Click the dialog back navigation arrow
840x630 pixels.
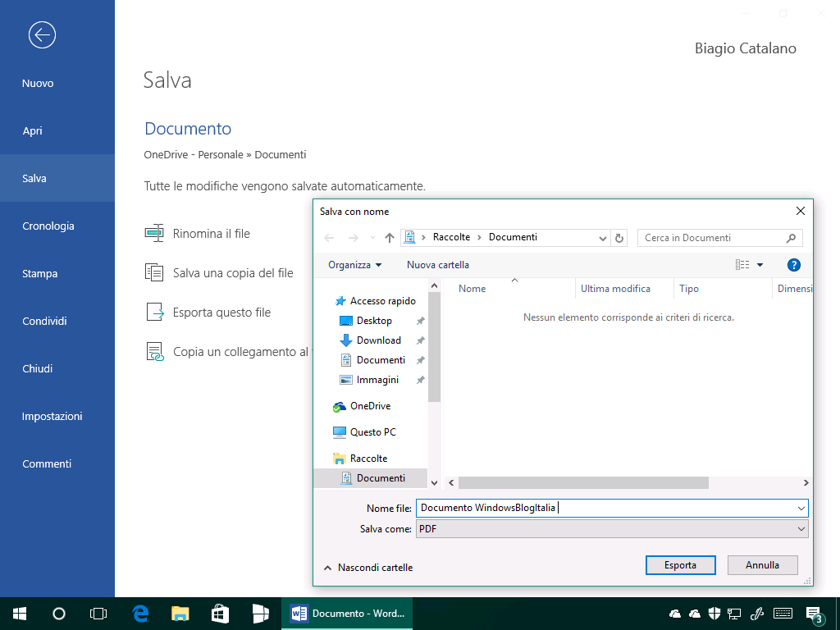[330, 238]
